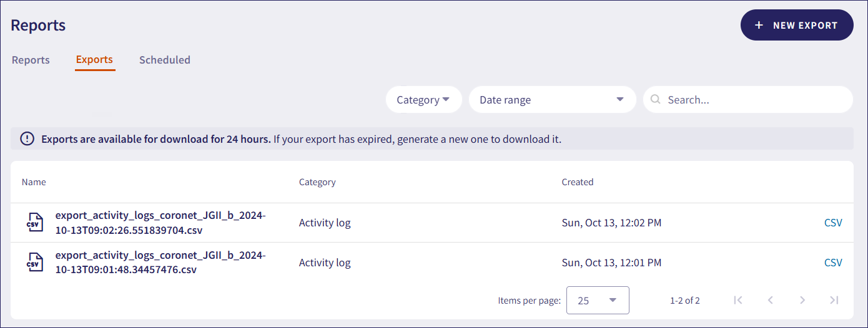Download CSV for the 12:02 PM export

(x=833, y=223)
